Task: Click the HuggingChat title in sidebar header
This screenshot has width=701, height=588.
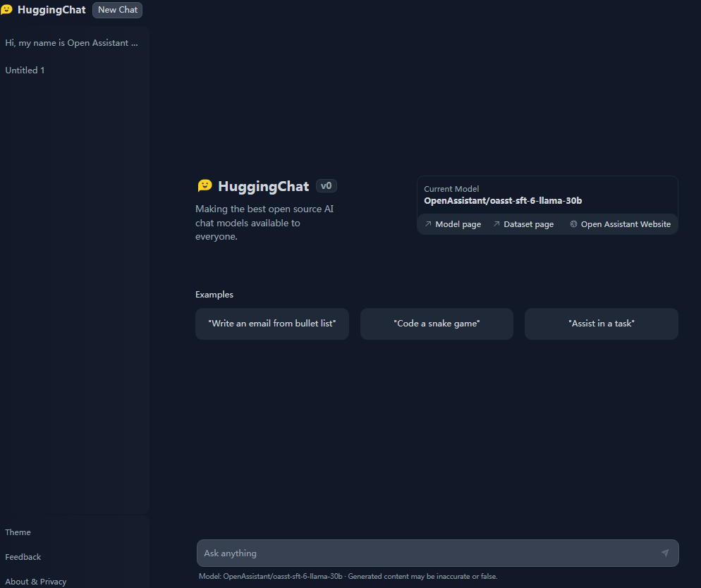Action: click(x=51, y=10)
